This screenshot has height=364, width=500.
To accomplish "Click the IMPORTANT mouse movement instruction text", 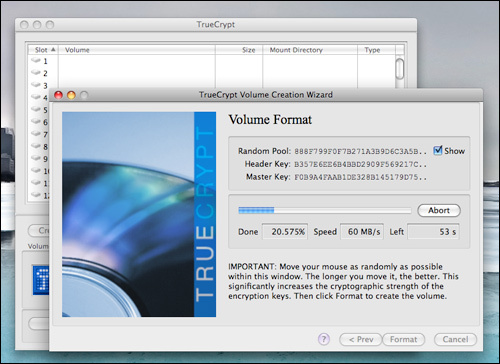I will pyautogui.click(x=343, y=281).
